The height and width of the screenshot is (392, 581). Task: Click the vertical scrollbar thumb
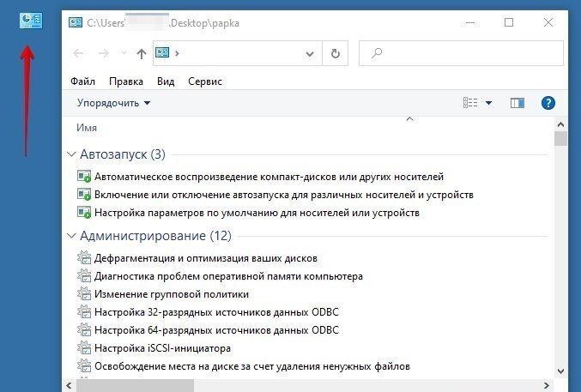coord(560,139)
